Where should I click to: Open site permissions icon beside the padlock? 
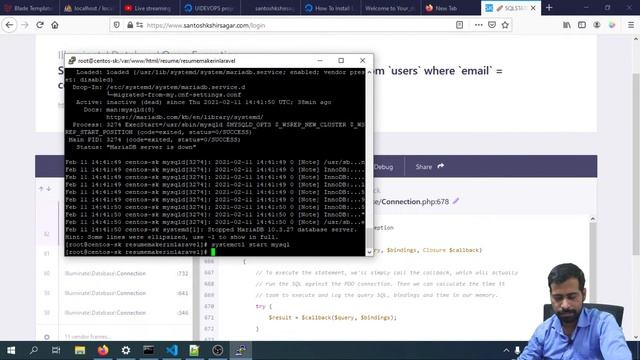(140, 25)
